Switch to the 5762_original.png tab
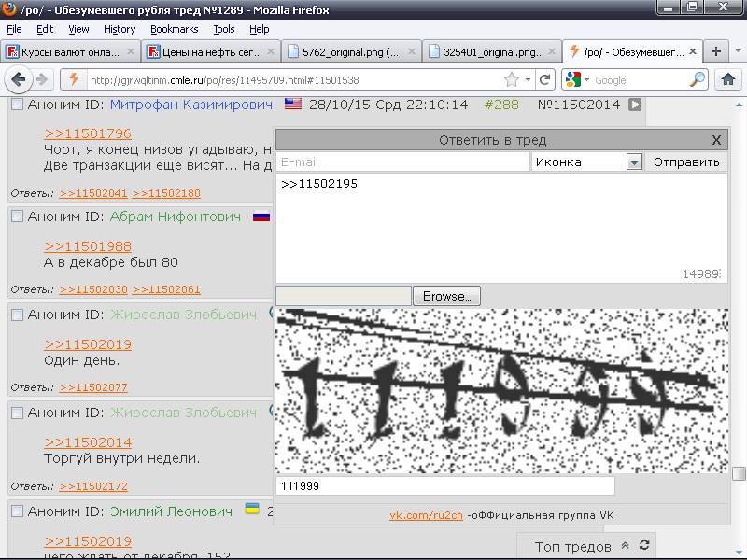Image resolution: width=747 pixels, height=560 pixels. click(352, 51)
